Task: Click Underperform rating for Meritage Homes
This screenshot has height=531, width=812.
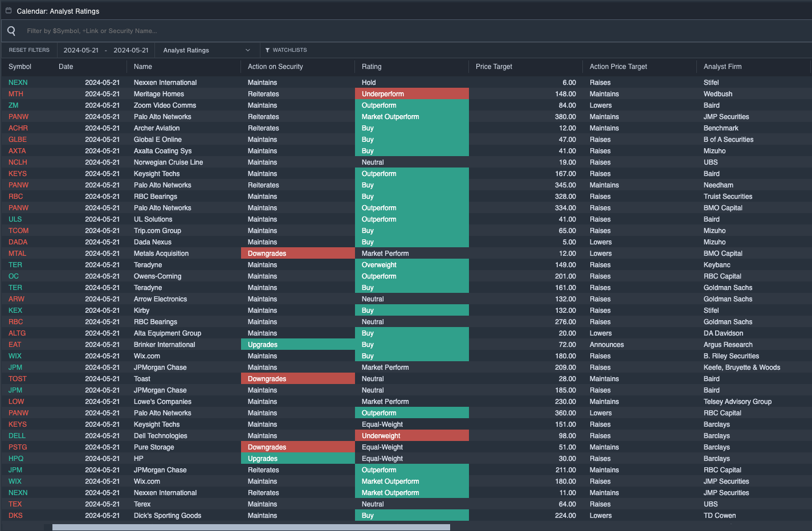Action: pyautogui.click(x=411, y=94)
